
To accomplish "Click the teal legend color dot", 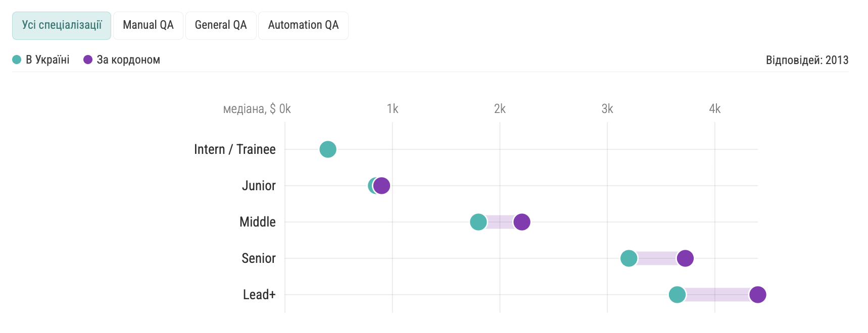I will [17, 60].
